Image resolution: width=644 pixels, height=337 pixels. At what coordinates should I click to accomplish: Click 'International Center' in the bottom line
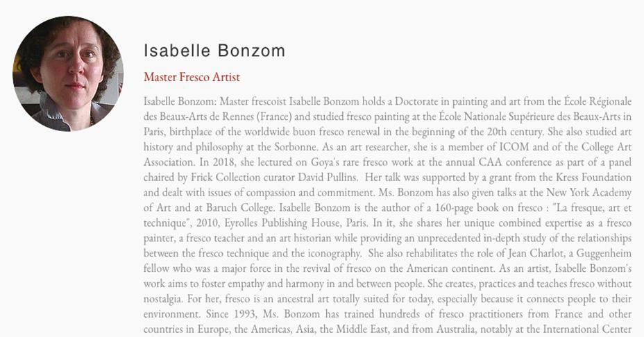pyautogui.click(x=587, y=329)
